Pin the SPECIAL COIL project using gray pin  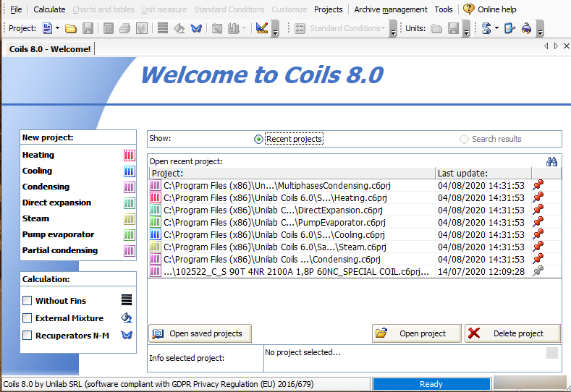point(538,270)
